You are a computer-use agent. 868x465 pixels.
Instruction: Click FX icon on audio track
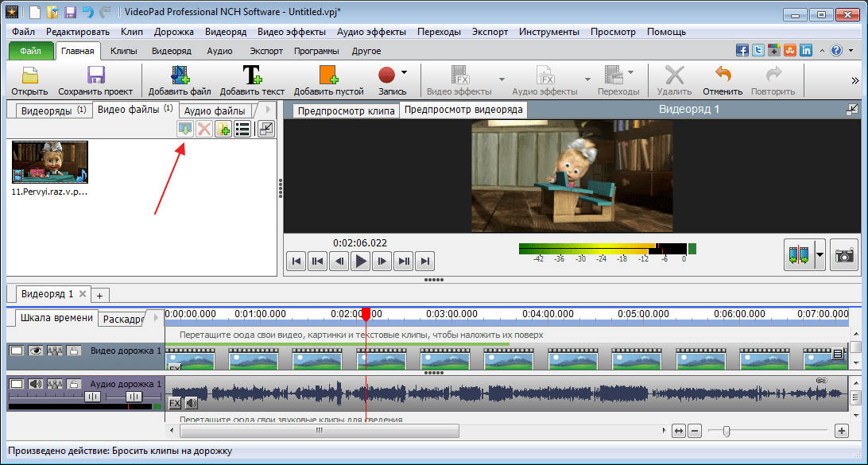tap(175, 402)
